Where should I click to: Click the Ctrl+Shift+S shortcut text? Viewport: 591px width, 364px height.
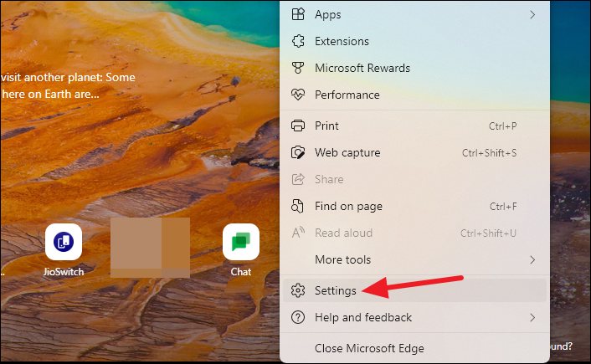click(x=489, y=153)
